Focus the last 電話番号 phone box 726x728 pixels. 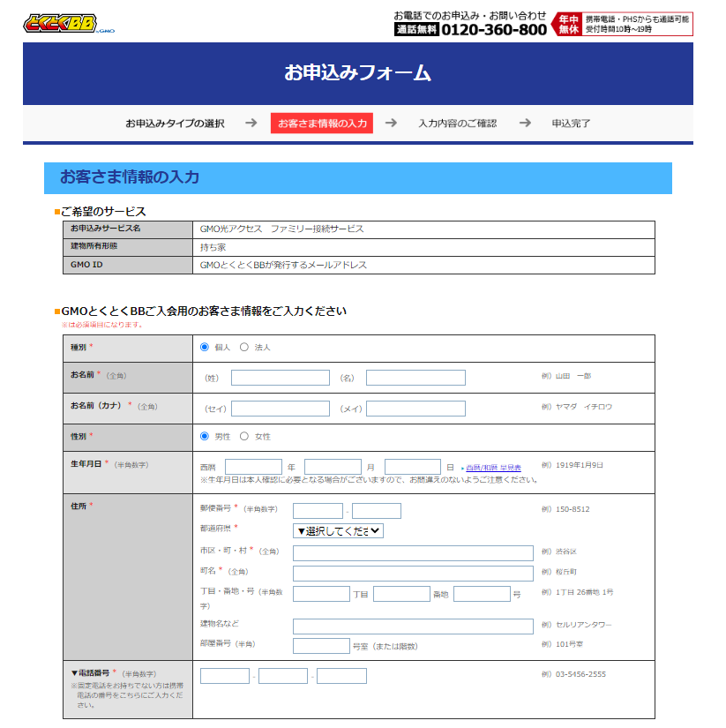coord(341,676)
